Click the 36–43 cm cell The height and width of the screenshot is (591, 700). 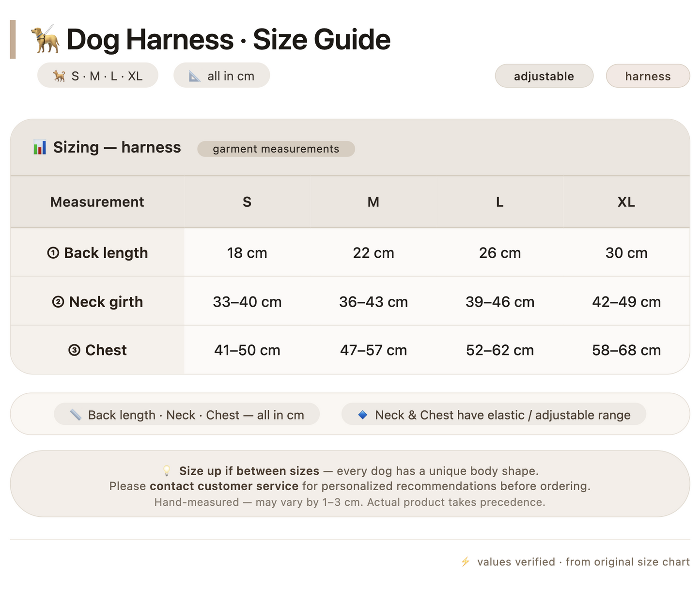[x=373, y=301]
